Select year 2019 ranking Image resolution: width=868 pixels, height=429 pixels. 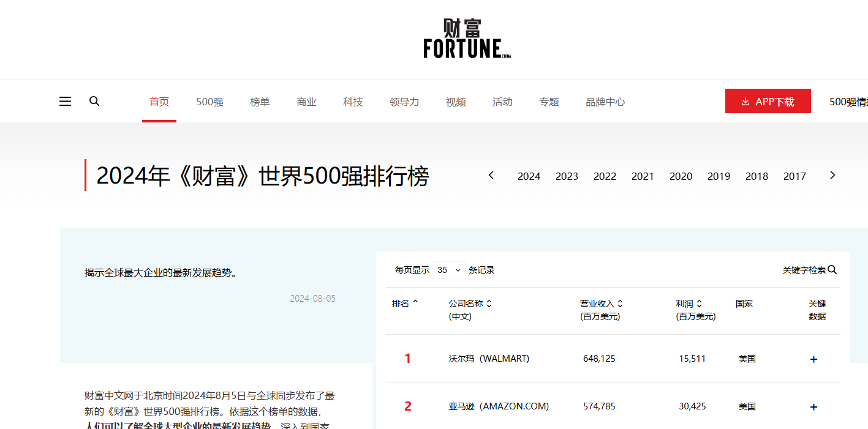719,176
